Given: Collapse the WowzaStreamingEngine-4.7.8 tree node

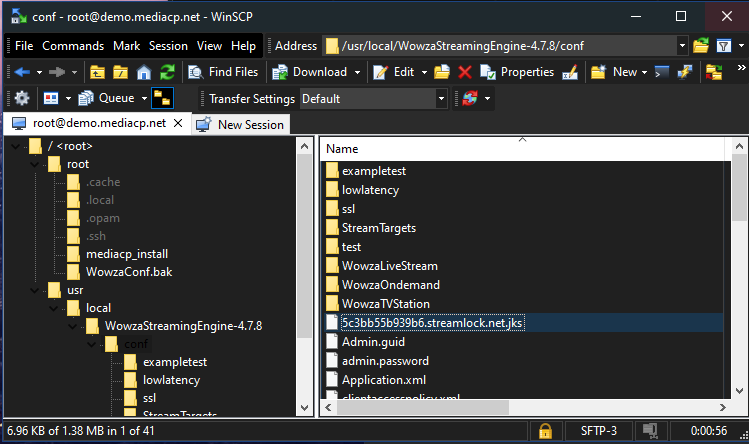Looking at the screenshot, I should coord(73,326).
